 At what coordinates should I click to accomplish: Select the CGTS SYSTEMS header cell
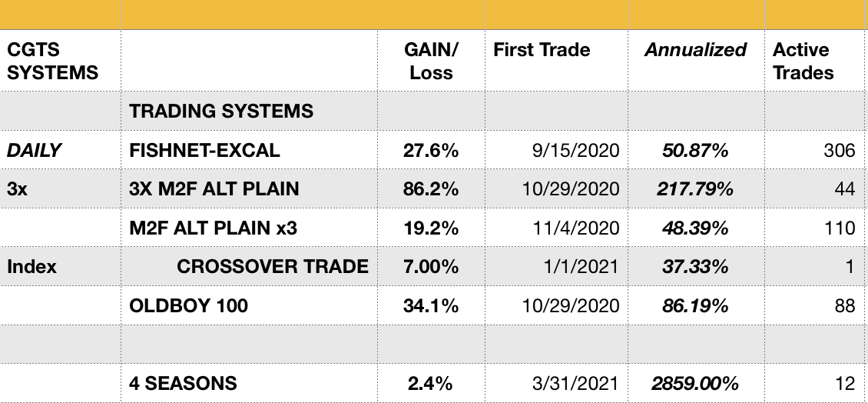pos(53,62)
